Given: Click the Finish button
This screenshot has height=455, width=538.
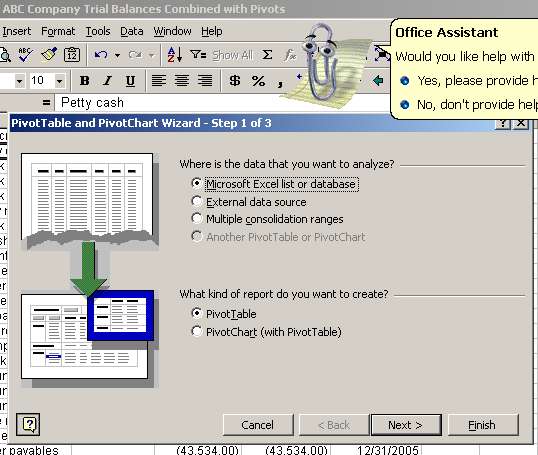Looking at the screenshot, I should pyautogui.click(x=483, y=425).
